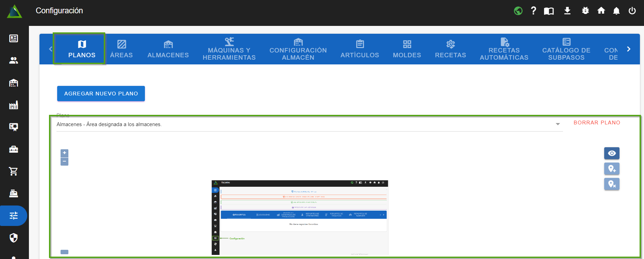Zoom in the map with plus button
Viewport: 644px width, 259px height.
pos(64,153)
